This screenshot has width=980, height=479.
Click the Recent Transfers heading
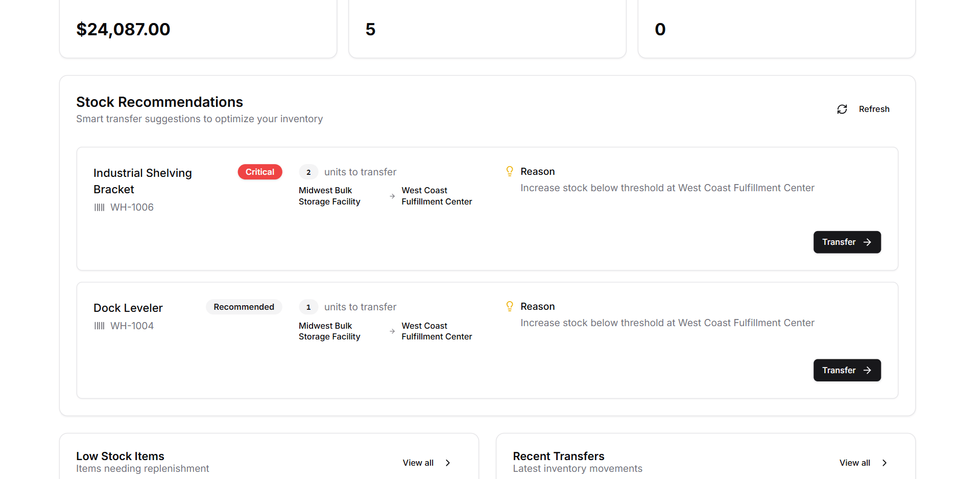click(559, 456)
